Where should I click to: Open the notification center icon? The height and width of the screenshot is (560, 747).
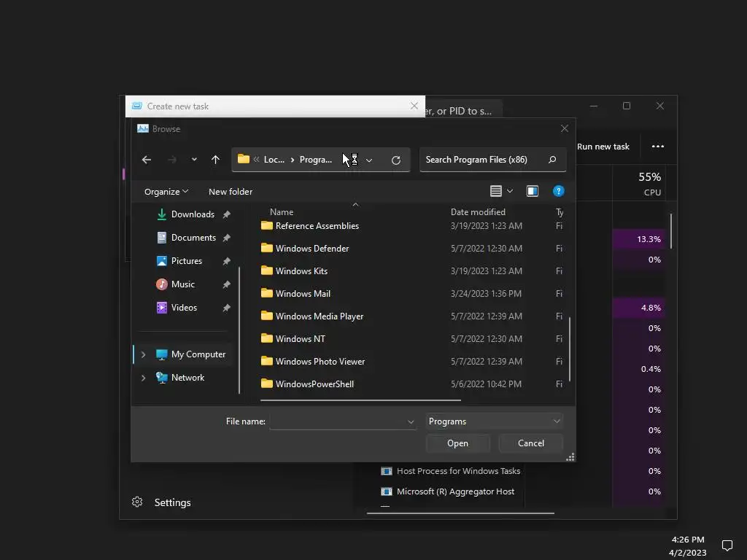(x=727, y=545)
